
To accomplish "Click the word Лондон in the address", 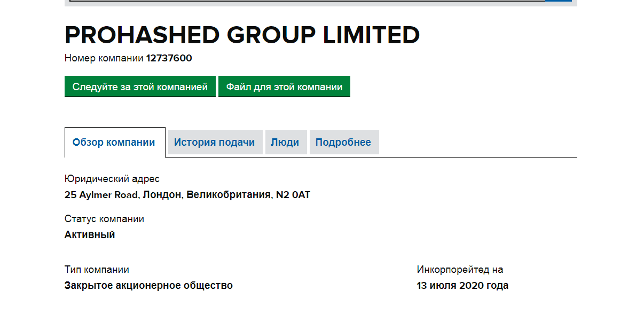I will click(162, 195).
